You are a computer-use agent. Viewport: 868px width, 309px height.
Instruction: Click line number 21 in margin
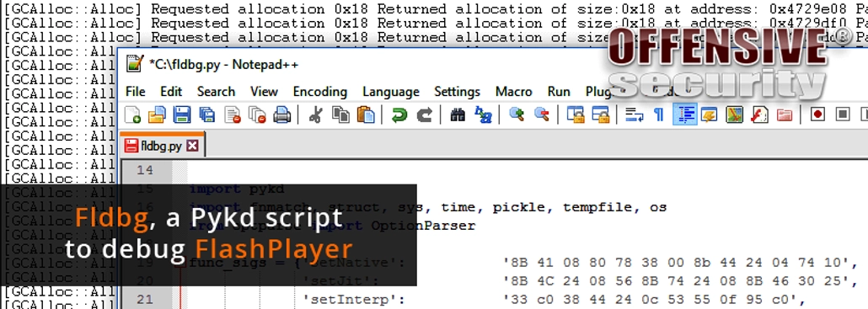click(x=145, y=299)
